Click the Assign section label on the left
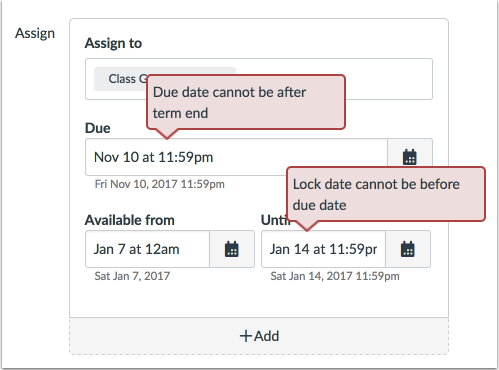 pos(35,34)
